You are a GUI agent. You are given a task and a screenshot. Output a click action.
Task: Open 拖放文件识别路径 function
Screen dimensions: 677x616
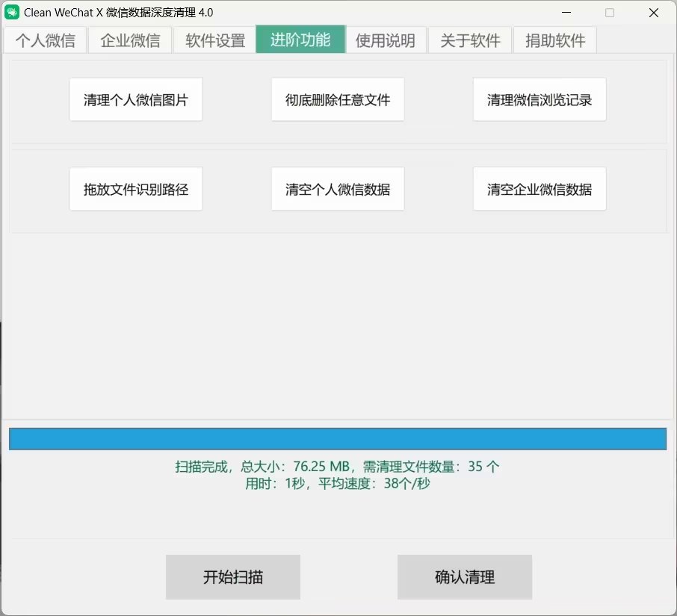136,189
